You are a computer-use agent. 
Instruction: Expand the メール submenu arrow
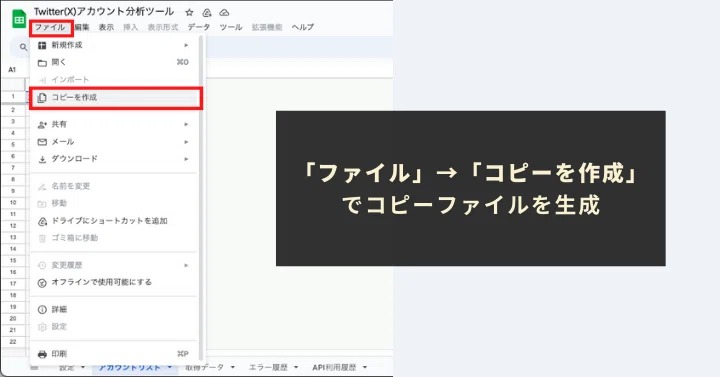[x=186, y=142]
